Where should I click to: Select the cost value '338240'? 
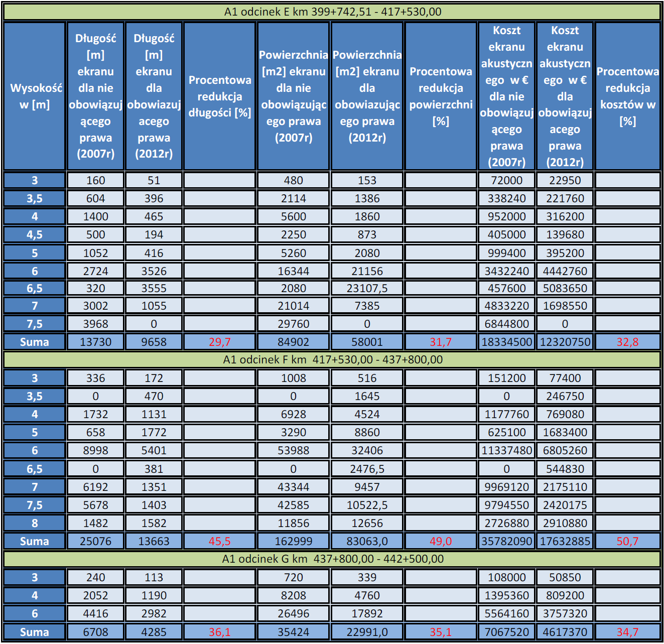point(506,198)
